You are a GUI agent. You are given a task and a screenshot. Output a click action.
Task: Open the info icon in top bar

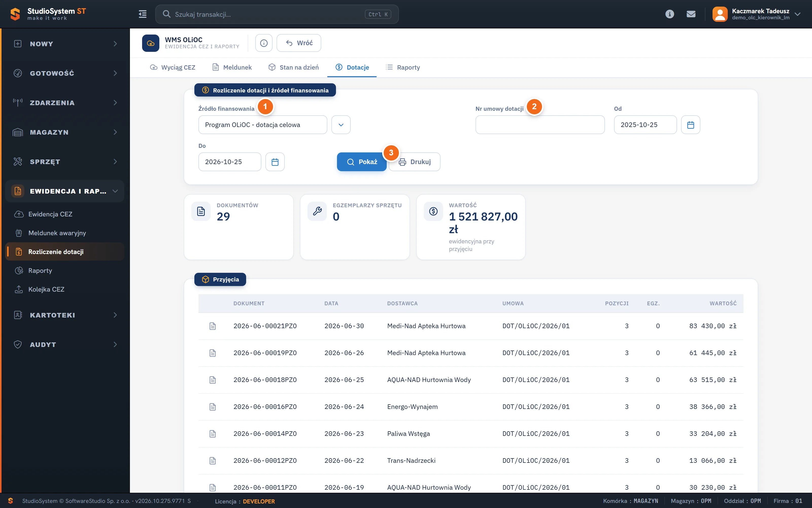(x=669, y=14)
